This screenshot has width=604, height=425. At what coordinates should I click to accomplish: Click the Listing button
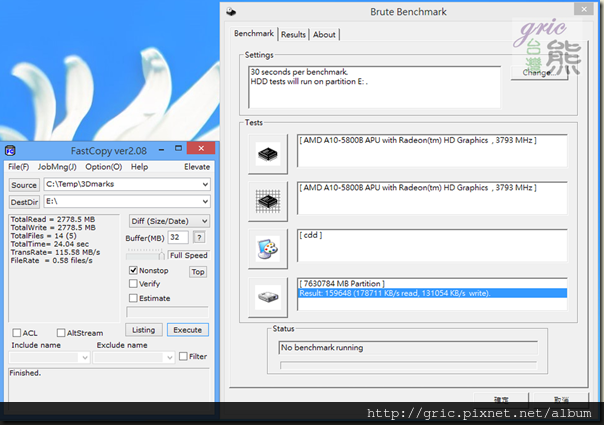144,330
